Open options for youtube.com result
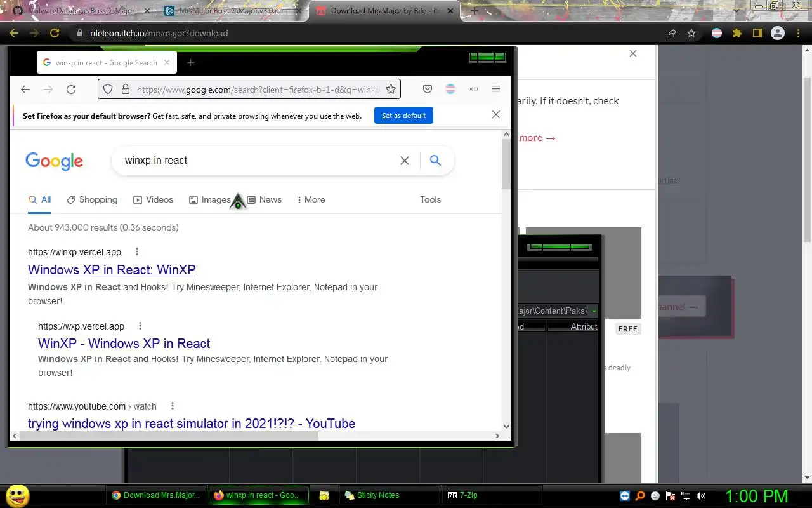Viewport: 812px width, 508px height. (172, 406)
